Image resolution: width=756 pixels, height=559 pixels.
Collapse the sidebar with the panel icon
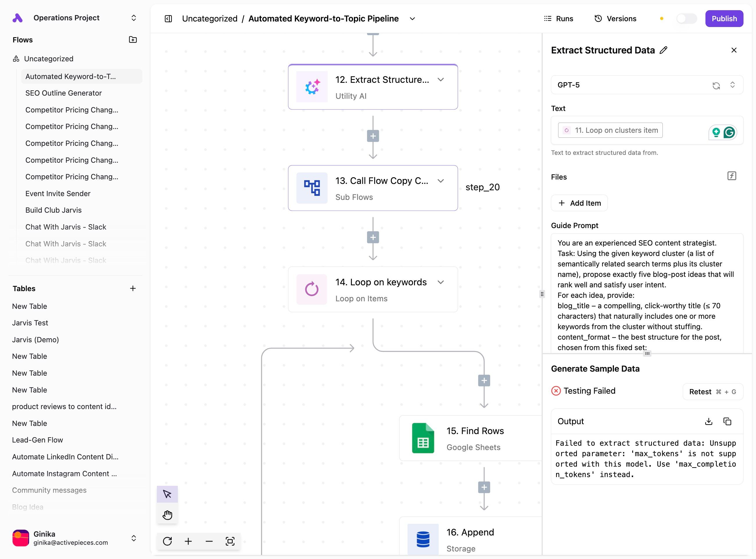pos(168,19)
